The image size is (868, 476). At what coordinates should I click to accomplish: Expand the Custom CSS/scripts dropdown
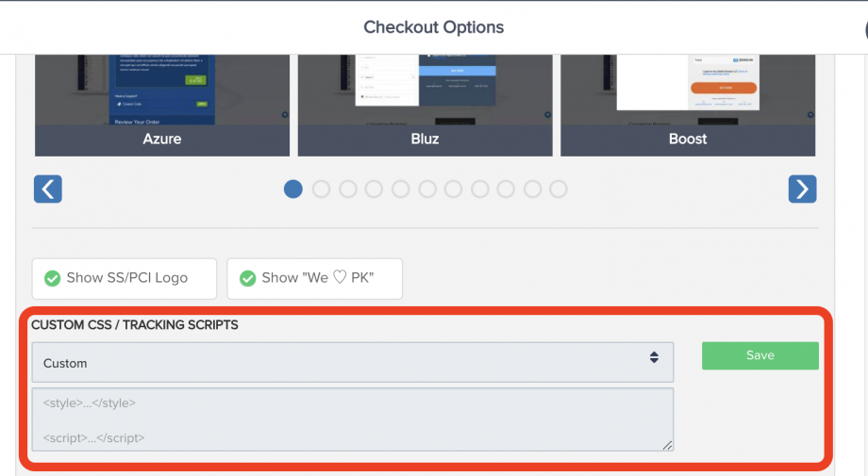tap(352, 362)
